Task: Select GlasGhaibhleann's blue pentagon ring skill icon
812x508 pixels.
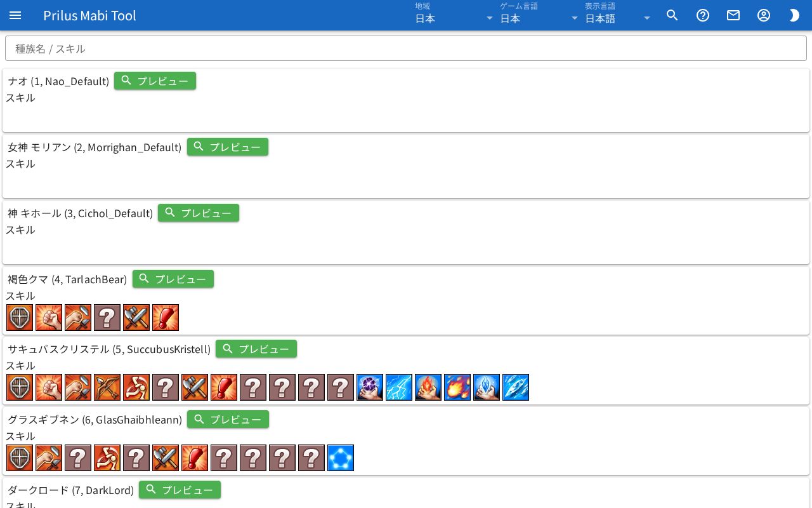Action: coord(341,458)
